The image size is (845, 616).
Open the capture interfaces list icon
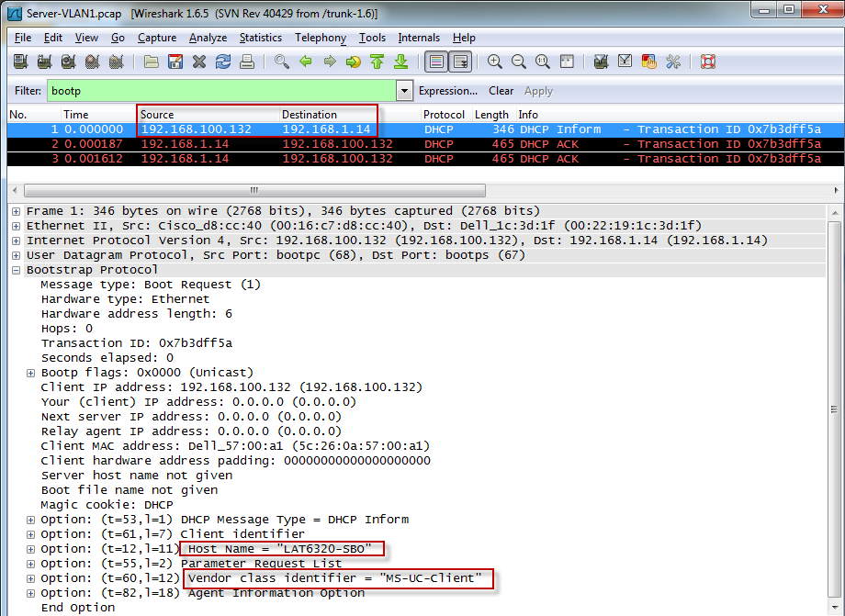pos(20,62)
